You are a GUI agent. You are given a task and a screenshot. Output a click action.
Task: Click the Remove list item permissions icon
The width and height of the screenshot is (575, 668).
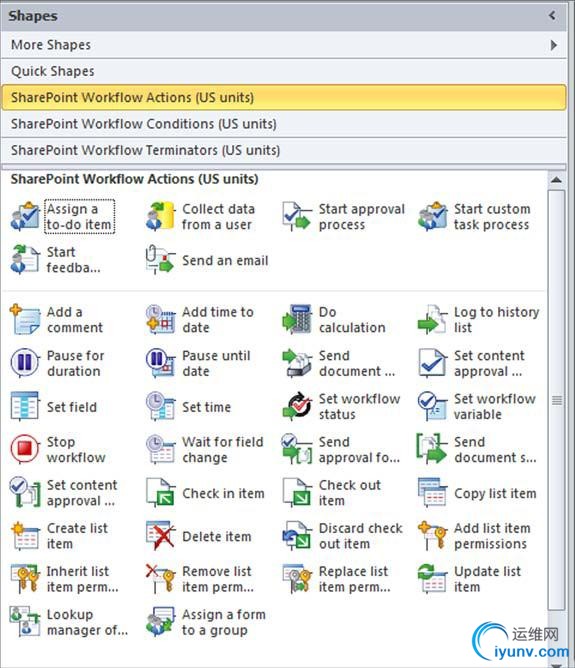pyautogui.click(x=160, y=579)
